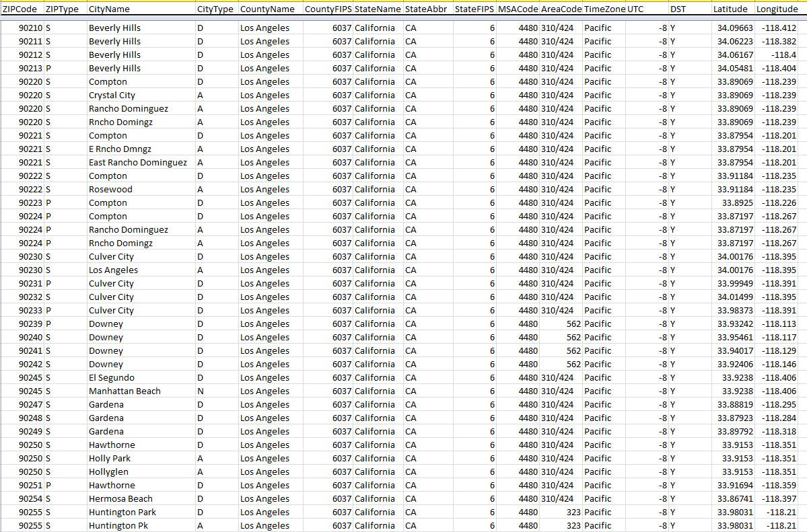Select the Huntington Park cell

141,512
